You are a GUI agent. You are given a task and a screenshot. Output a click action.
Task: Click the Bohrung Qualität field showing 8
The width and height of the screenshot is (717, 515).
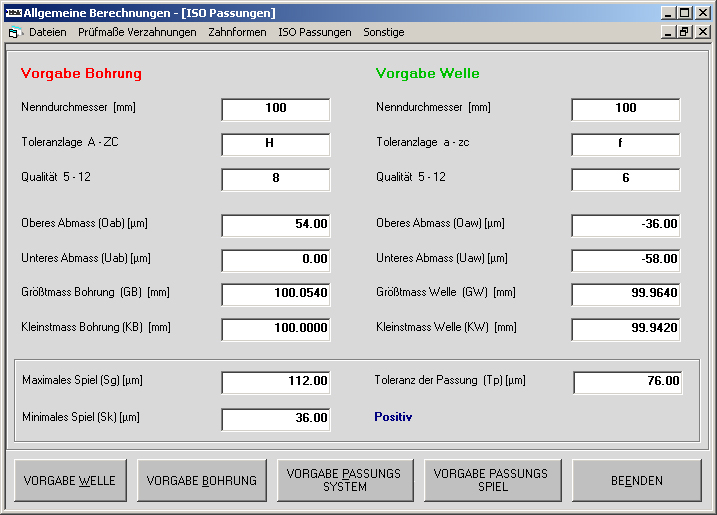[x=276, y=179]
